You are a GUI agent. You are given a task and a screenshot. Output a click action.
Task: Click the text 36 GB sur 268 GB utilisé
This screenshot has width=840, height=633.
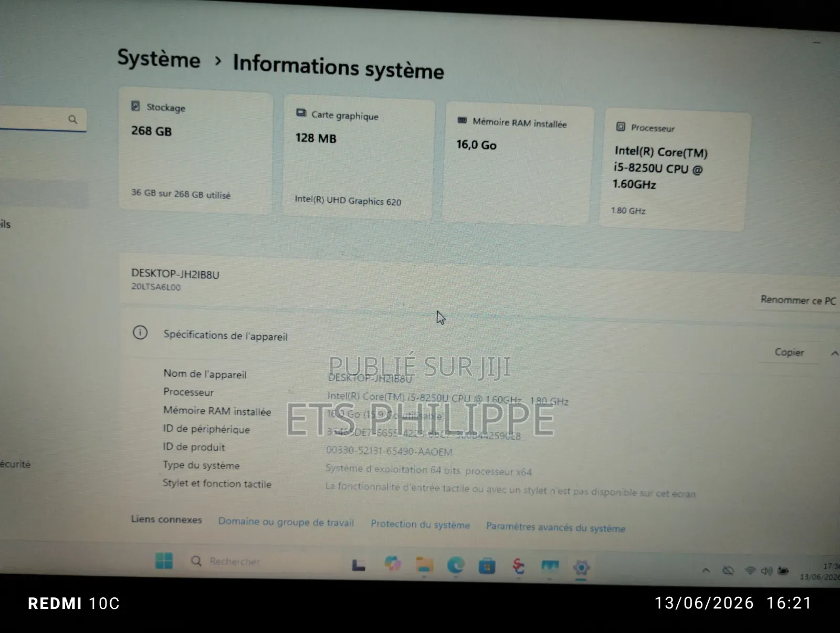[181, 194]
